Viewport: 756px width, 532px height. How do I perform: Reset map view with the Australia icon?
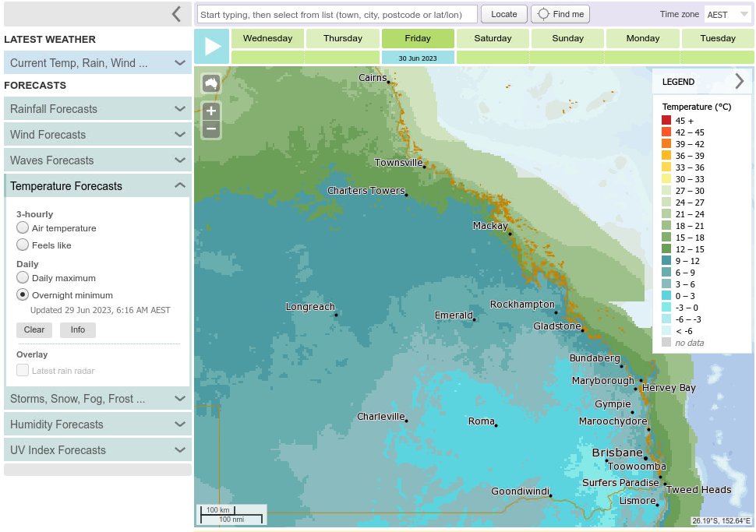[x=210, y=83]
